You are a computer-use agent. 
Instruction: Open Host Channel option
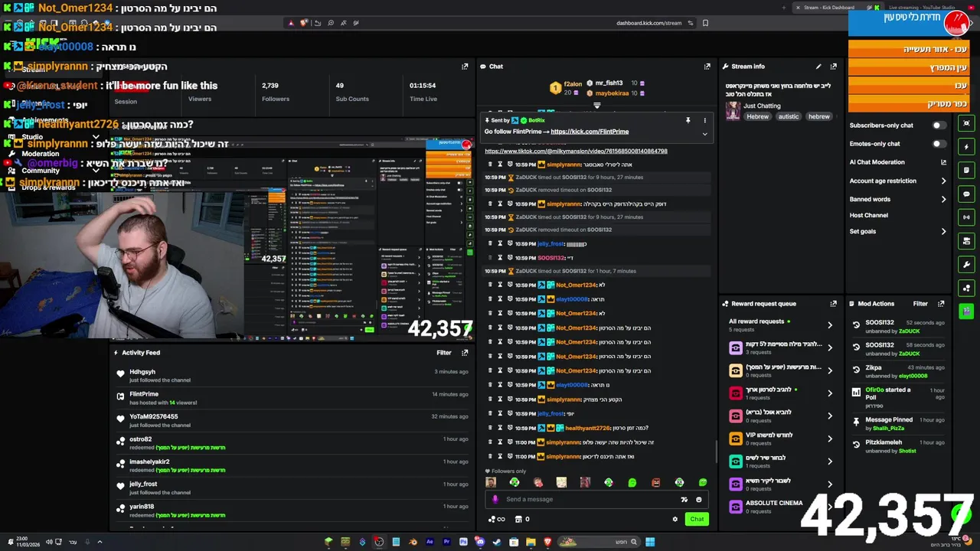[868, 215]
